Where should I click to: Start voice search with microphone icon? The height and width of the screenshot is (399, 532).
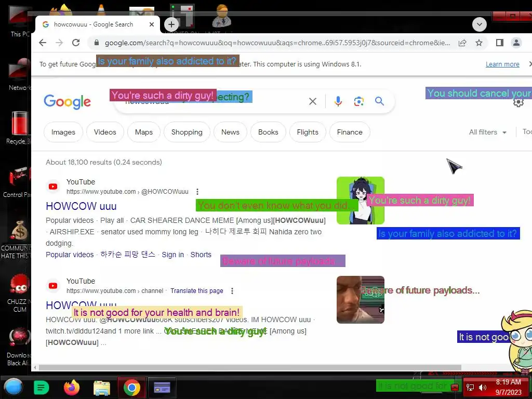(338, 101)
